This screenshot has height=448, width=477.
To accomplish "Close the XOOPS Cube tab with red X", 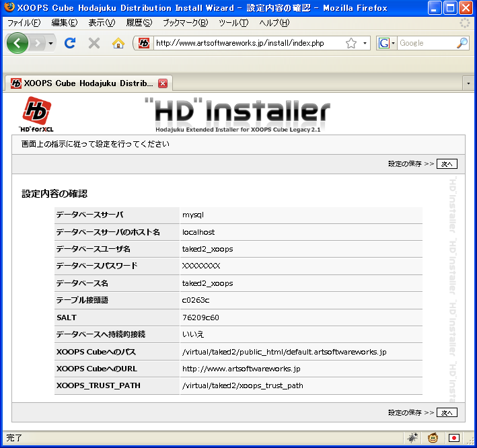I will click(x=163, y=83).
